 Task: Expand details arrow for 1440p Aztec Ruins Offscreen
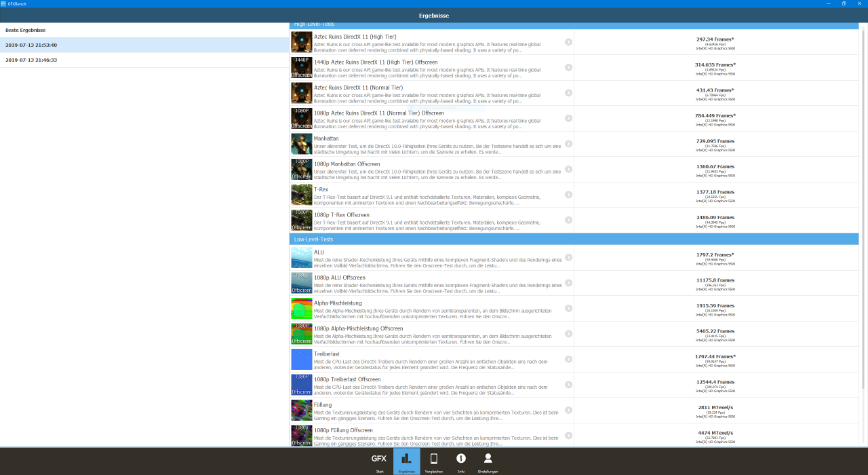568,67
